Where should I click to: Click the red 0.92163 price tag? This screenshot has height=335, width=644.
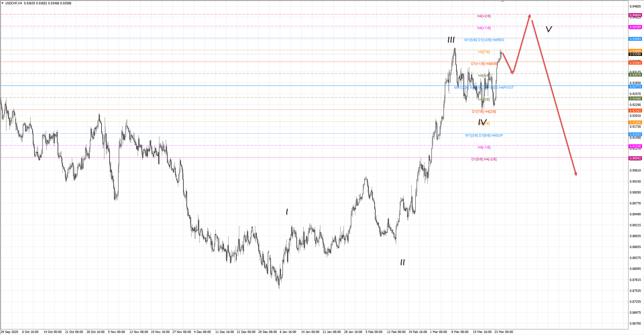[x=635, y=111]
